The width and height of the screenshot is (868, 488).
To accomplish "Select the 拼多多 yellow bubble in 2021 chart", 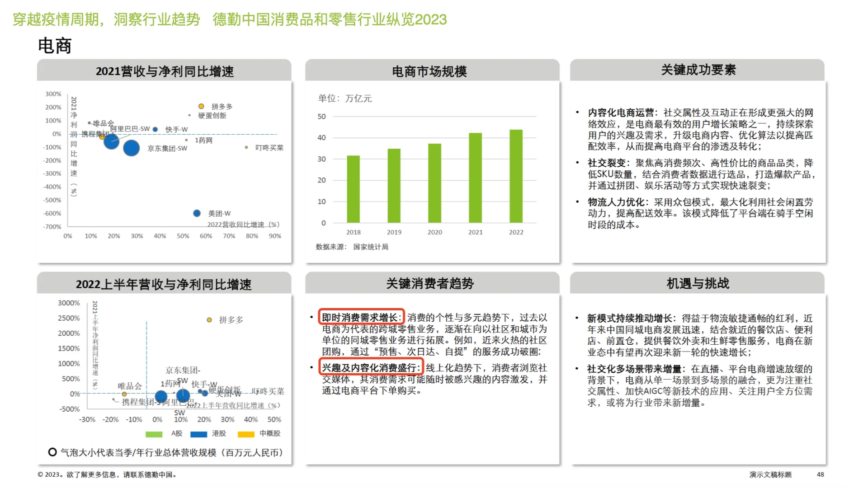I will (201, 106).
